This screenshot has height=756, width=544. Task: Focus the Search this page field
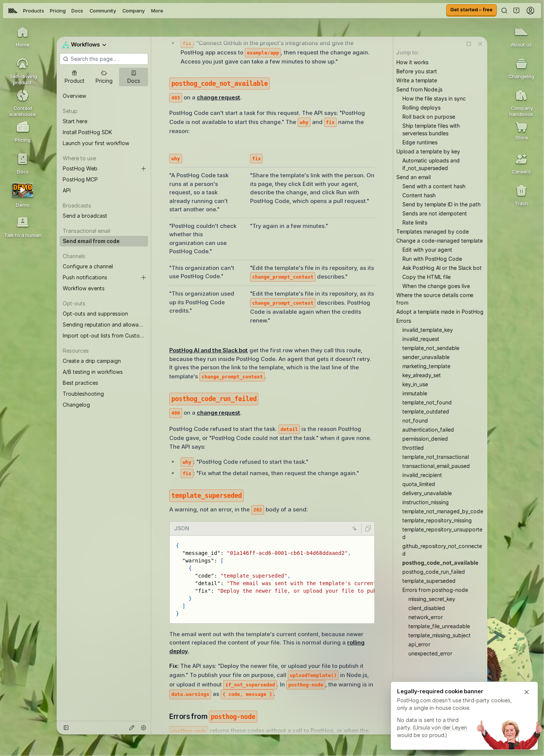click(x=104, y=59)
